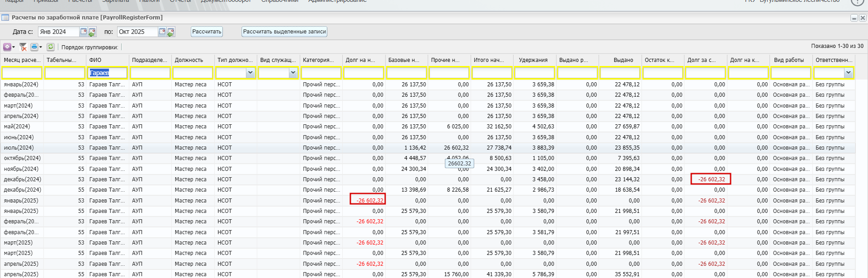Click cell value 32 162,50
The image size is (868, 278).
(x=499, y=127)
